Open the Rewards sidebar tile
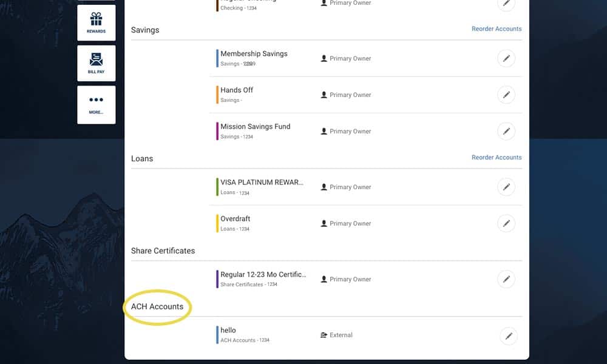This screenshot has width=607, height=364. click(96, 23)
